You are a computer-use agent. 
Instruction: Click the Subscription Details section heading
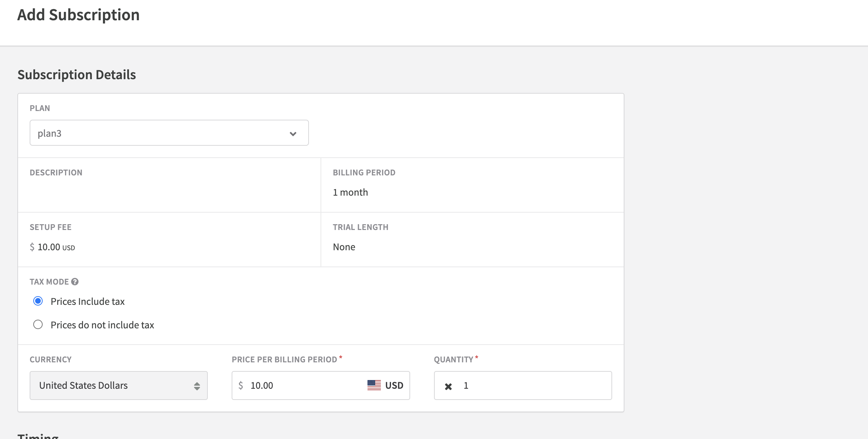(77, 75)
